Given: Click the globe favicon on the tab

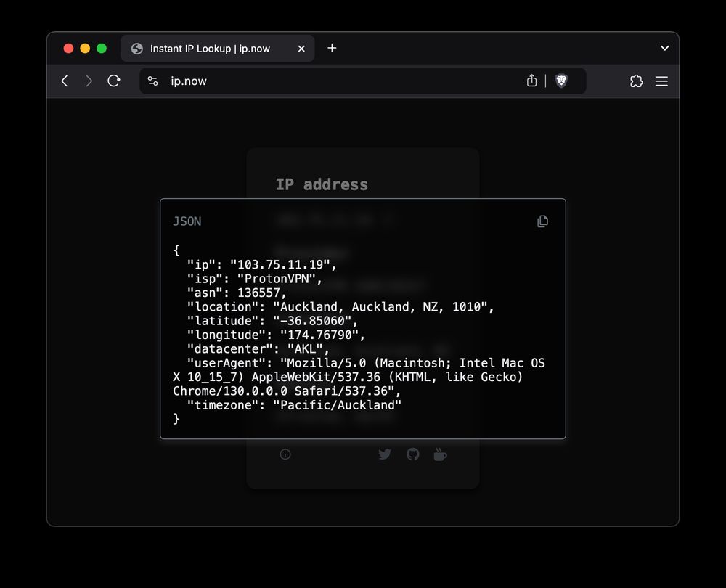Looking at the screenshot, I should tap(137, 49).
